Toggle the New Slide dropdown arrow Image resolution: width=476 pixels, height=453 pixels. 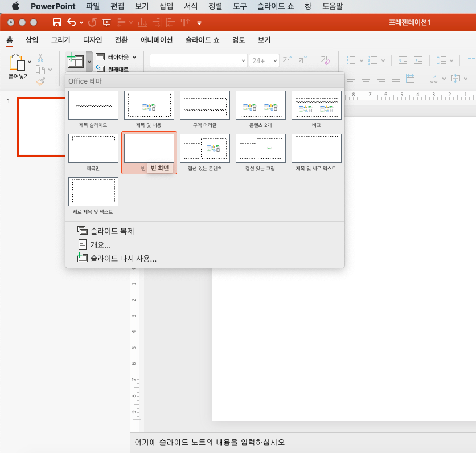[x=89, y=62]
